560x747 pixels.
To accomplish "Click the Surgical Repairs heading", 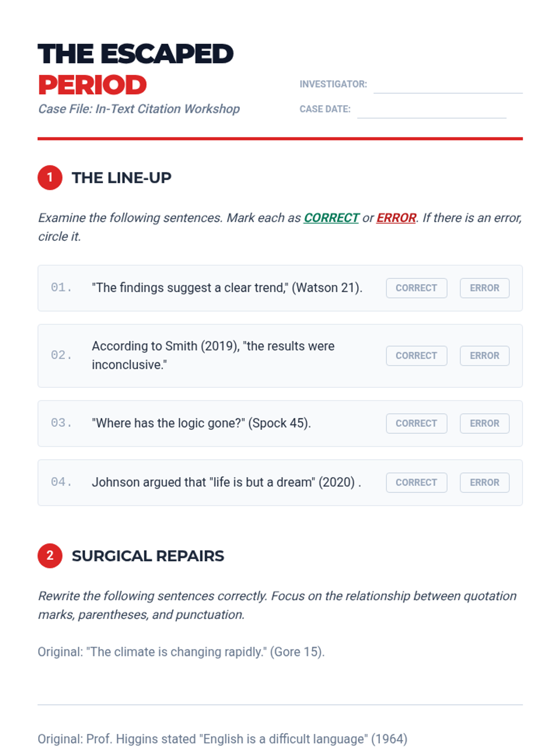I will click(148, 556).
